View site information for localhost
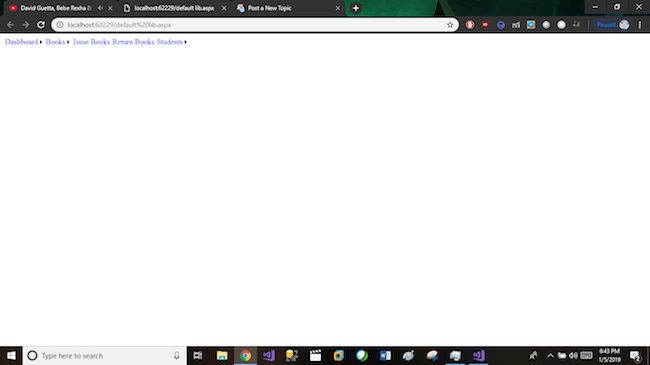Viewport: 650px width, 365px height. pyautogui.click(x=60, y=25)
